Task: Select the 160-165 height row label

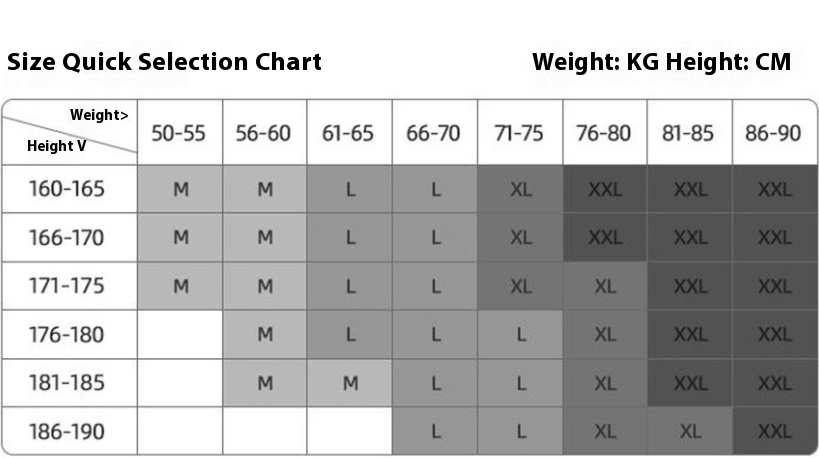Action: pyautogui.click(x=69, y=189)
